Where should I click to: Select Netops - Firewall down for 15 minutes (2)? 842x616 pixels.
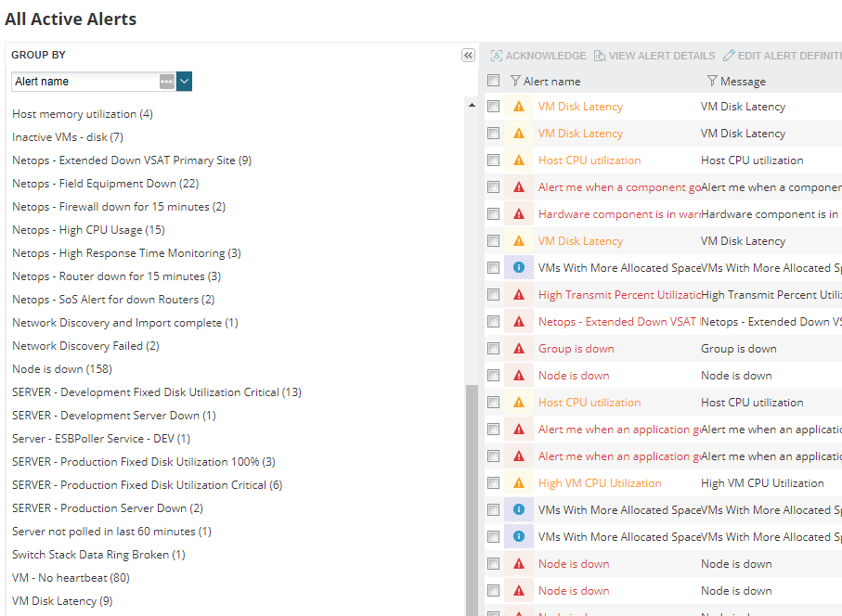(119, 207)
